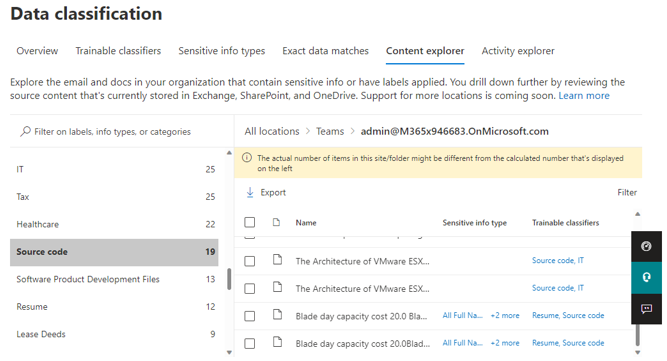Screen dimensions: 667x361
Task: Click file icon of first VMware ESX row
Action: click(277, 259)
